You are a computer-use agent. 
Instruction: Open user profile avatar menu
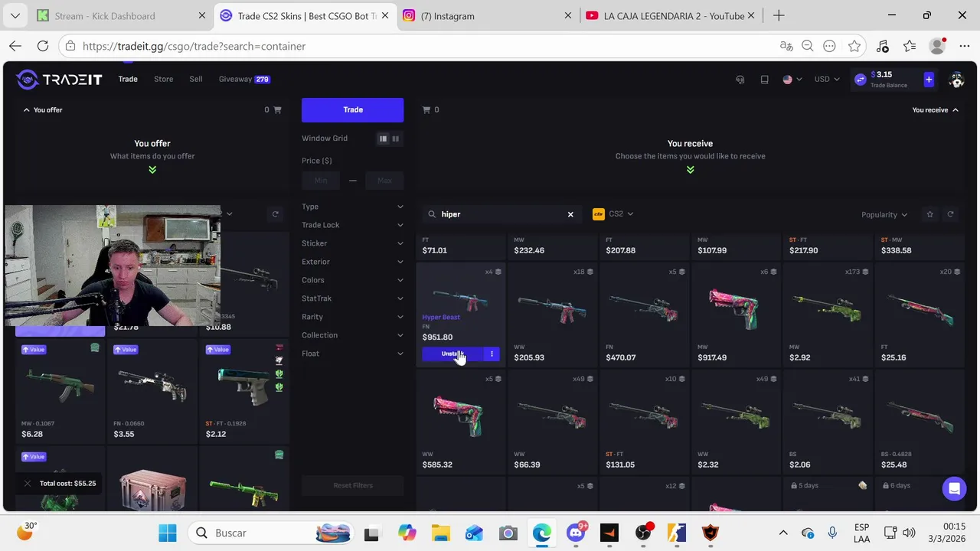955,80
